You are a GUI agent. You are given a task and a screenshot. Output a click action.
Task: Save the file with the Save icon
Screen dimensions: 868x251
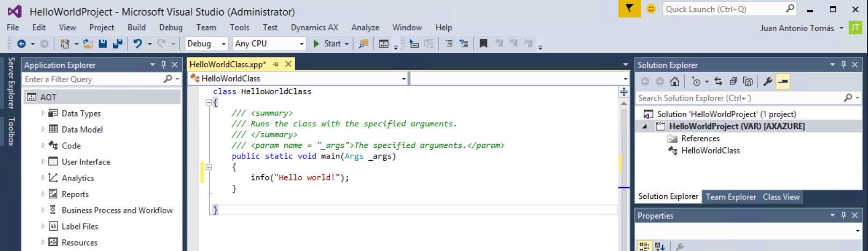103,44
